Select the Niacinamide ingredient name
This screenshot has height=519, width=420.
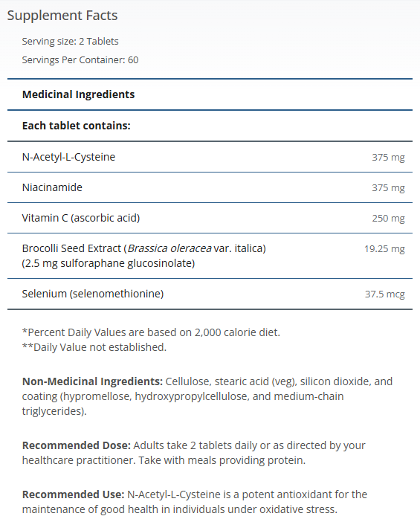(52, 187)
